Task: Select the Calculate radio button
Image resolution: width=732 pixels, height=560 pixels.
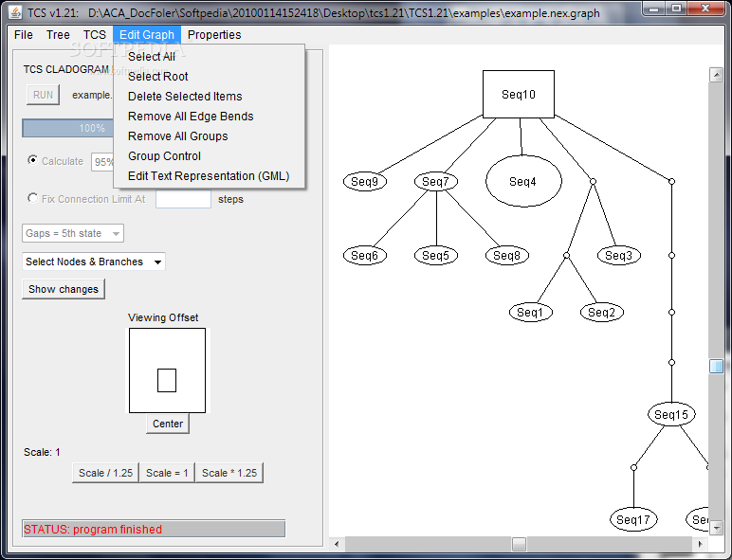Action: pos(32,160)
